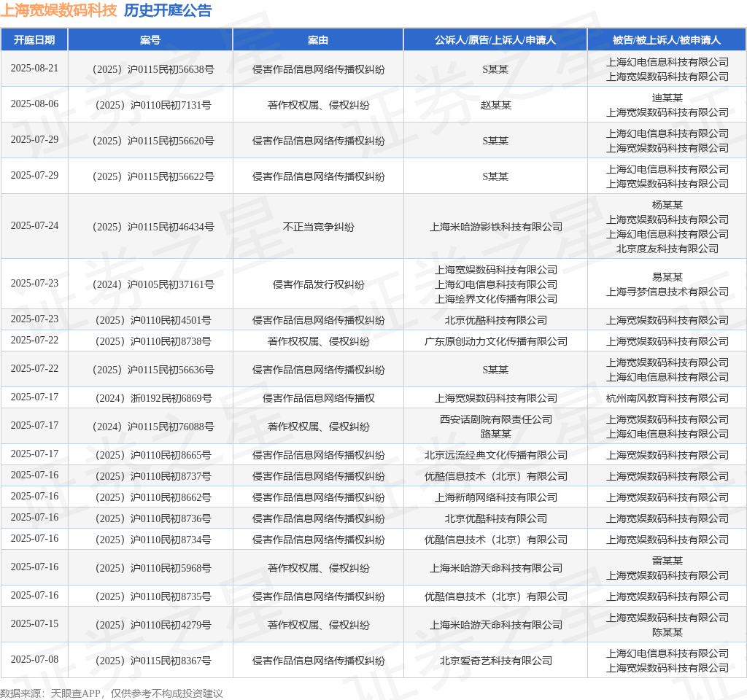
Task: Click defendant 雷某某
Action: click(667, 561)
